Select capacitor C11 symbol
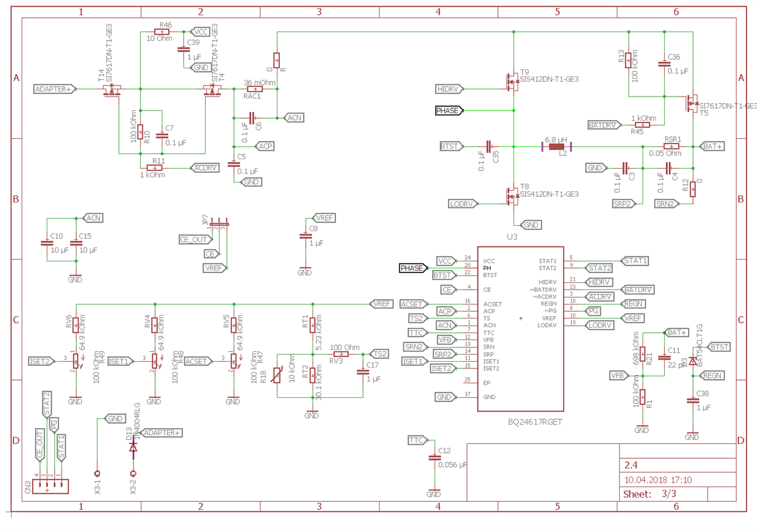This screenshot has height=532, width=757. (663, 357)
